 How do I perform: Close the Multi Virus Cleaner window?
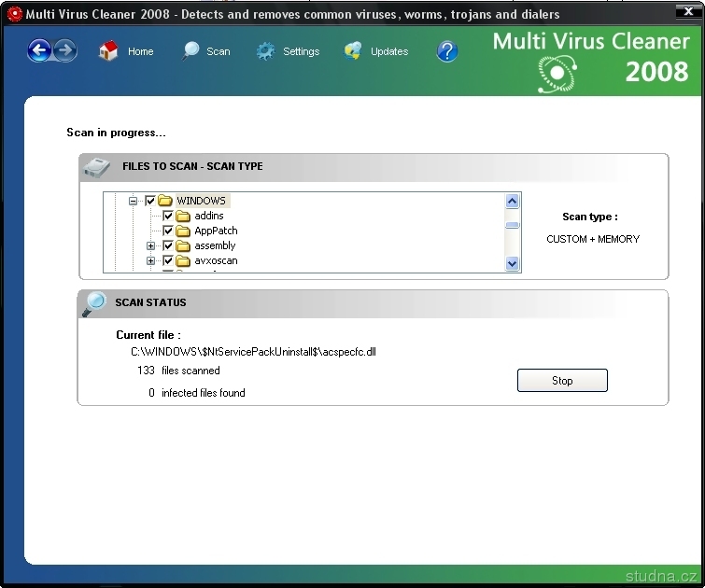click(688, 12)
